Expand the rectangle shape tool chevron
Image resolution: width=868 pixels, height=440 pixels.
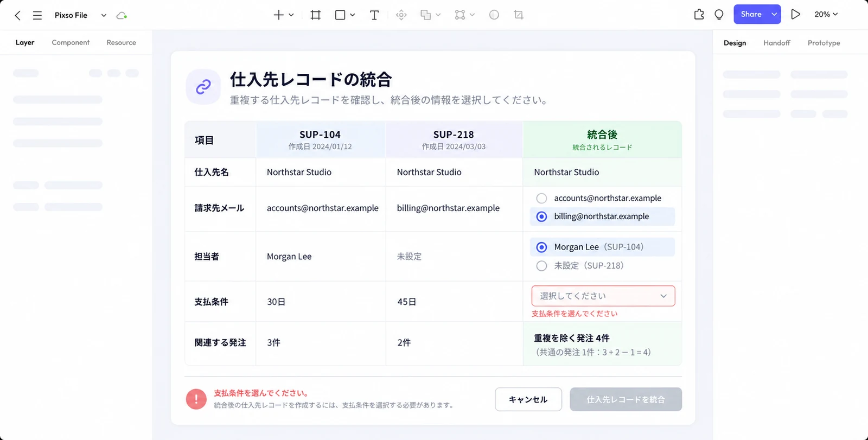tap(353, 15)
